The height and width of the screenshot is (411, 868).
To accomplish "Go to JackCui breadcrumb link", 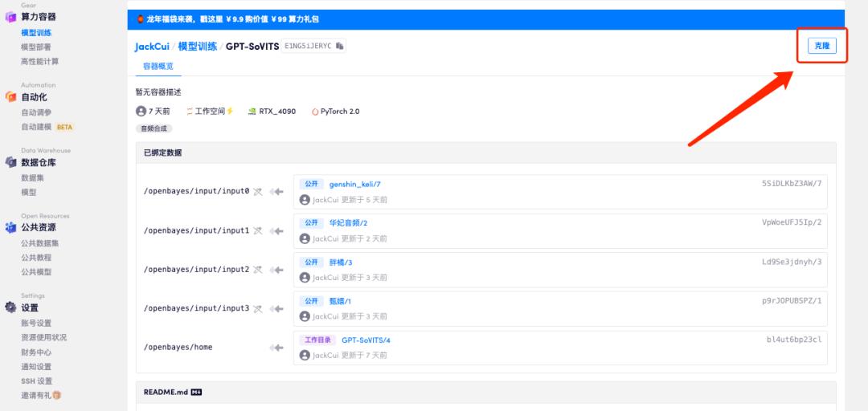I will [152, 47].
